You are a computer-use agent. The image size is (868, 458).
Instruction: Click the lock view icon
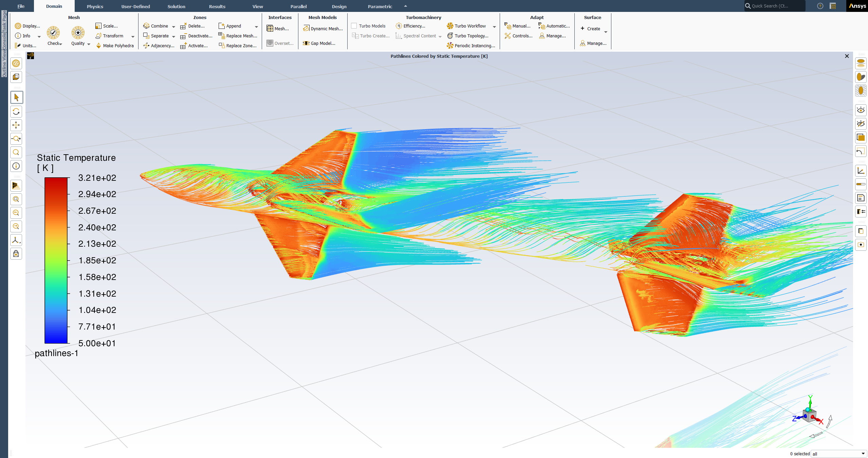16,254
